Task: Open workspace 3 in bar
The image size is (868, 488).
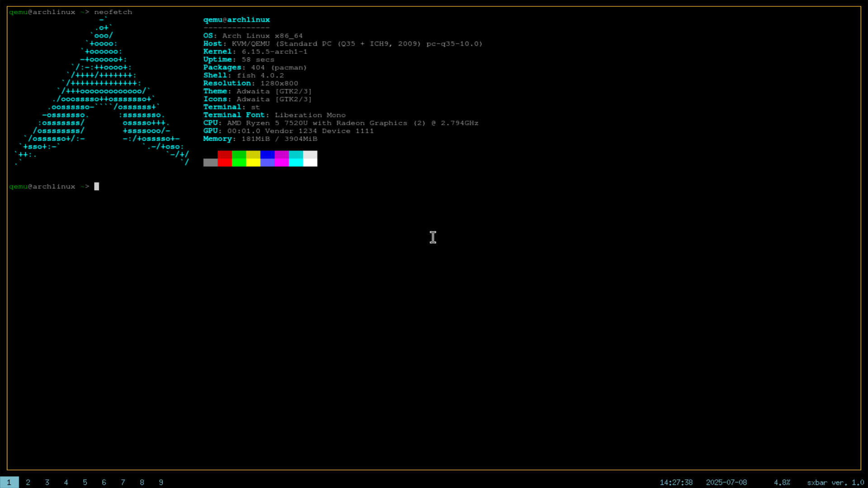Action: click(x=47, y=482)
